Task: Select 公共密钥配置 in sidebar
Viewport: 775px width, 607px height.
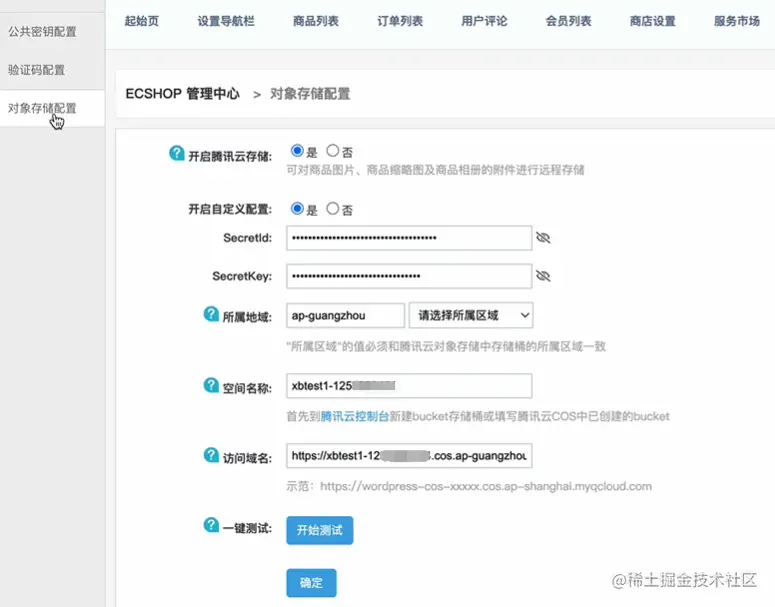Action: [52, 32]
